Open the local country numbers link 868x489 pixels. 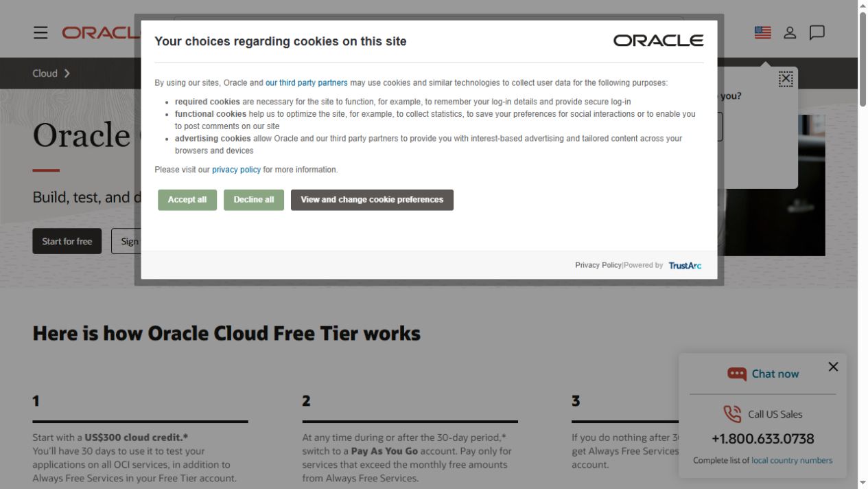pyautogui.click(x=792, y=460)
